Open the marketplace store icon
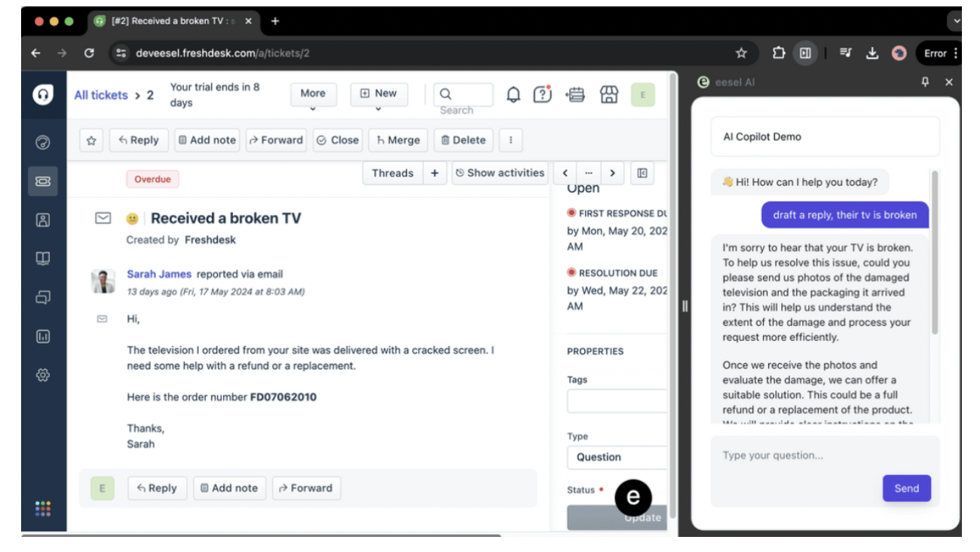This screenshot has height=552, width=980. coord(609,94)
